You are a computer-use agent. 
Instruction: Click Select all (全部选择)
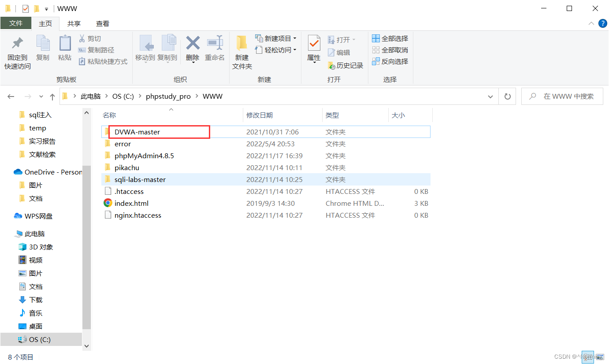point(390,39)
